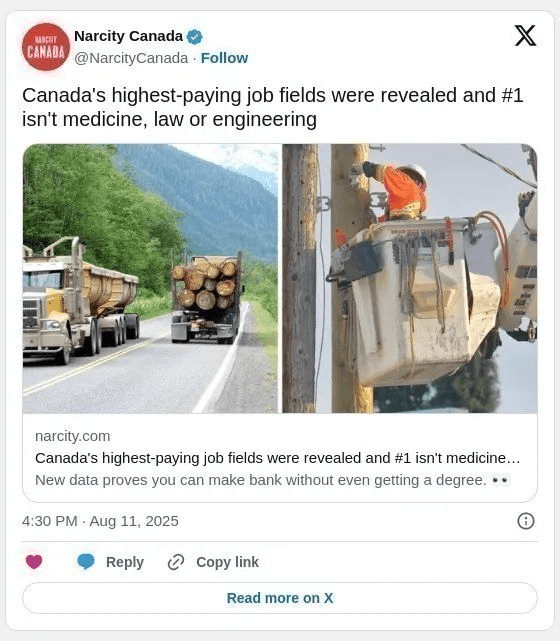Click the narcity.com domain link

(x=73, y=436)
